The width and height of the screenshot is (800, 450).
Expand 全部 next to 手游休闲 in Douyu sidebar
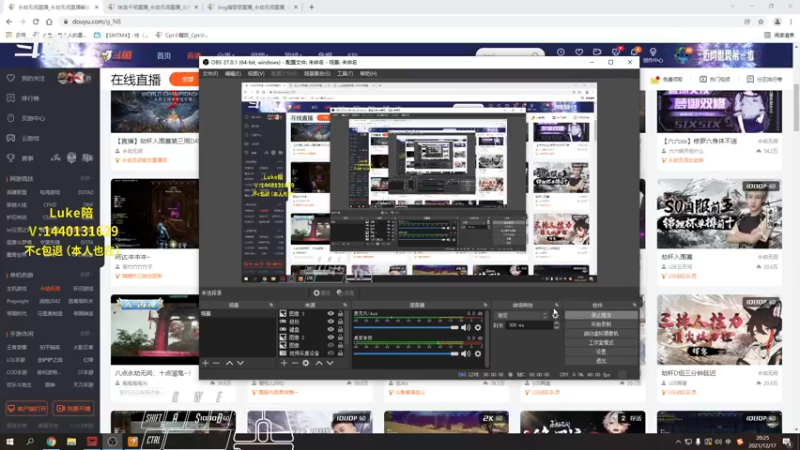click(x=86, y=333)
